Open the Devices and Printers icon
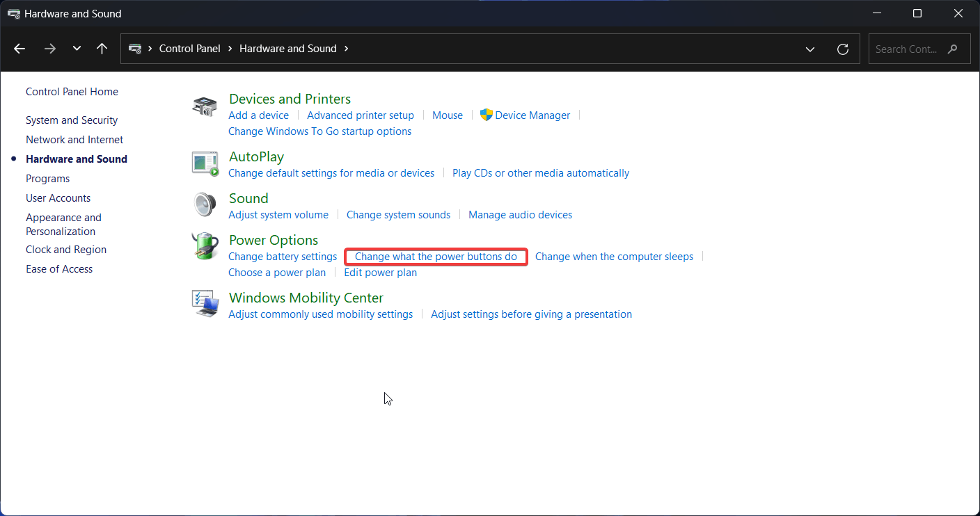The image size is (980, 516). pos(205,106)
